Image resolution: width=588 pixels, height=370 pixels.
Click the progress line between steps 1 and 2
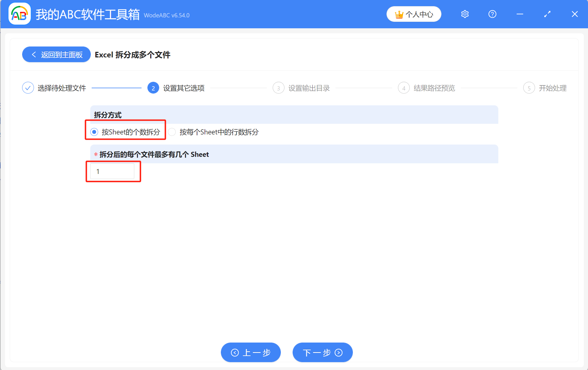(117, 88)
